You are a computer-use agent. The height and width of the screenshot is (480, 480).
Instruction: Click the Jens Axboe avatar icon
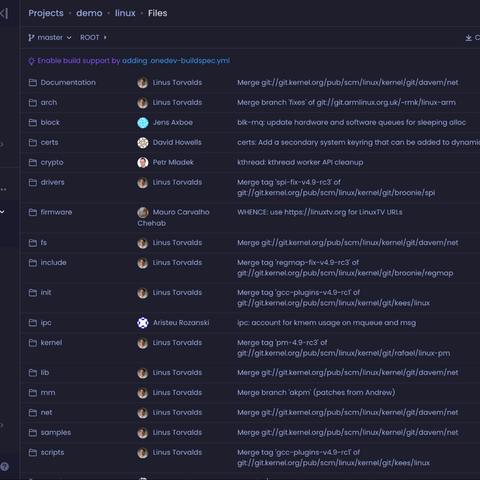point(143,123)
